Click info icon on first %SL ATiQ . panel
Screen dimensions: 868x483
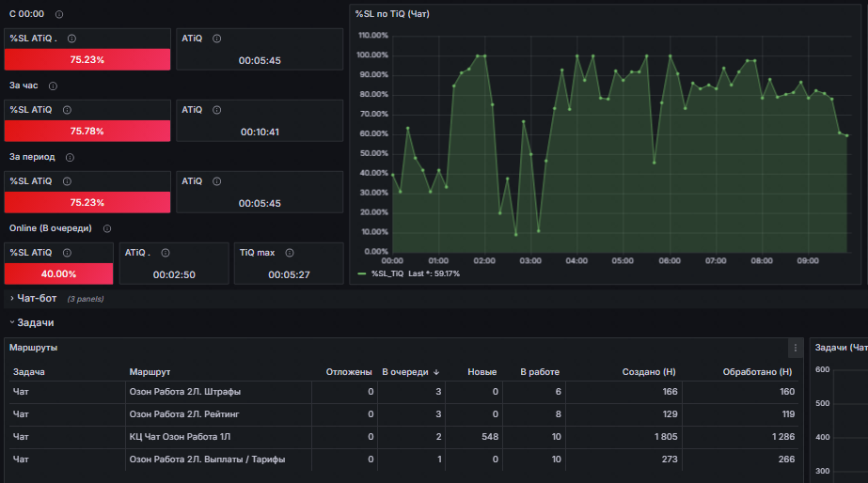tap(72, 39)
